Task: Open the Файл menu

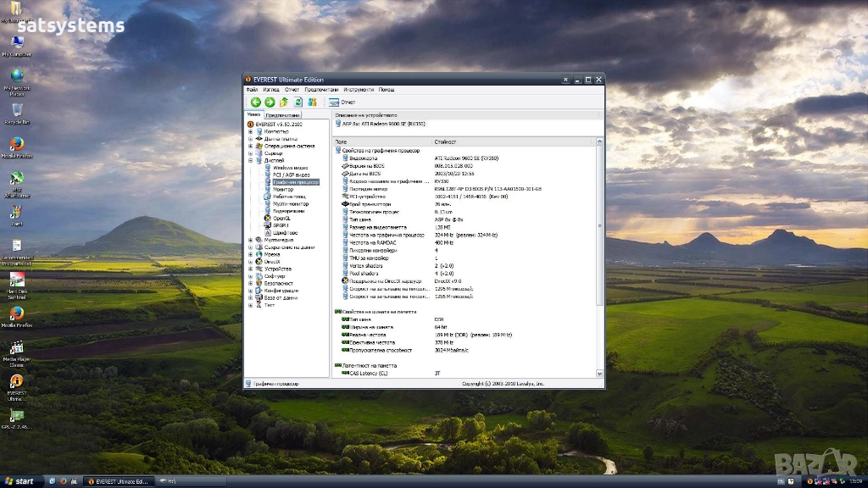Action: coord(252,90)
